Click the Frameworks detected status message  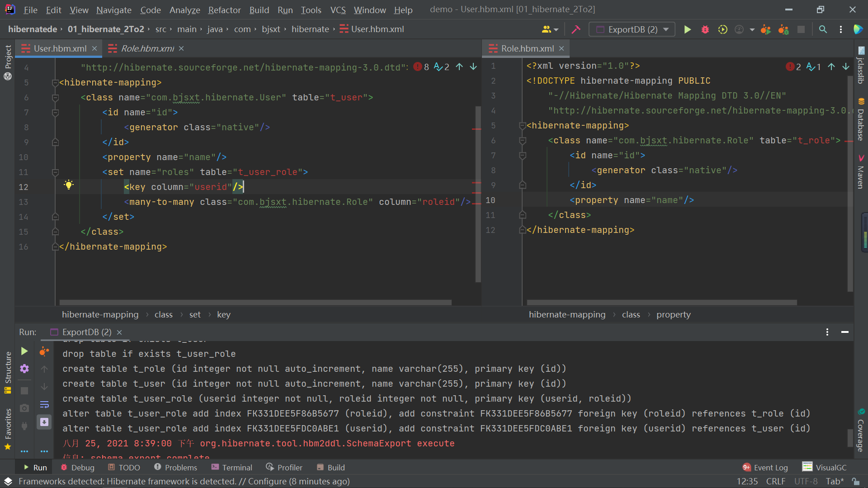click(x=184, y=481)
